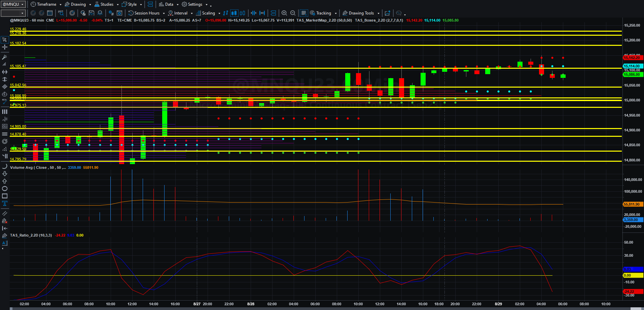Open the Timeframe menu
This screenshot has height=310, width=644.
[46, 4]
